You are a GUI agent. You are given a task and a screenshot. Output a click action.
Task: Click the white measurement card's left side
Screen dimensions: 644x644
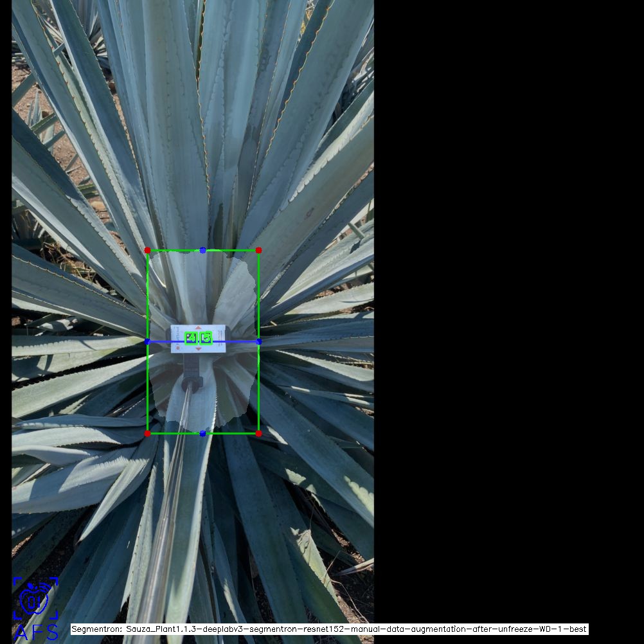coord(177,338)
